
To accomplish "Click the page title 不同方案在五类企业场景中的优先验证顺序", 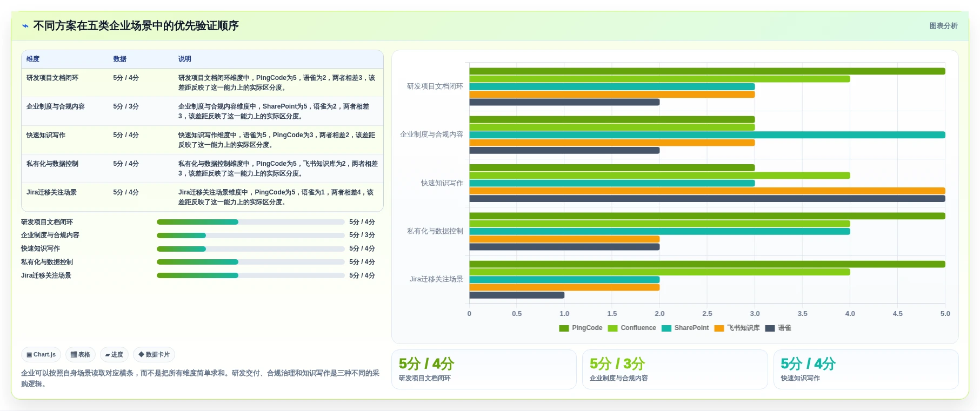I will [136, 26].
